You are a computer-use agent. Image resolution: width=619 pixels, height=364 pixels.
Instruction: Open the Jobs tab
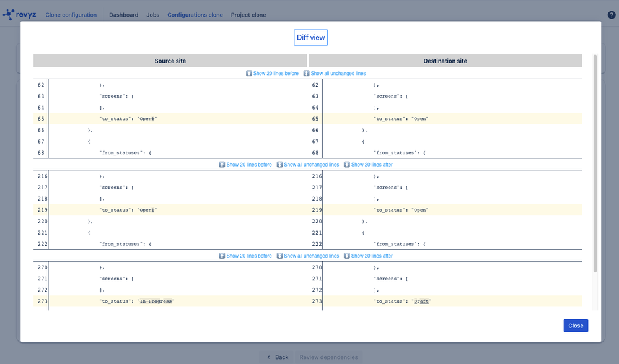pyautogui.click(x=153, y=15)
